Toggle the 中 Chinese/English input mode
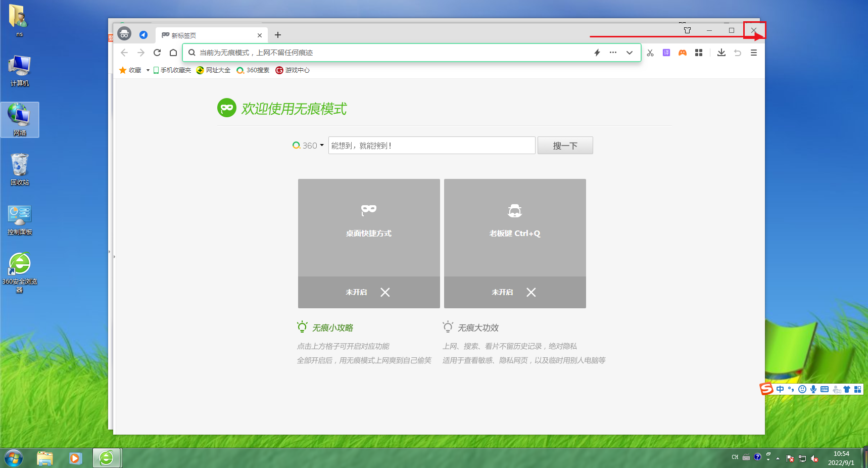 click(x=781, y=389)
